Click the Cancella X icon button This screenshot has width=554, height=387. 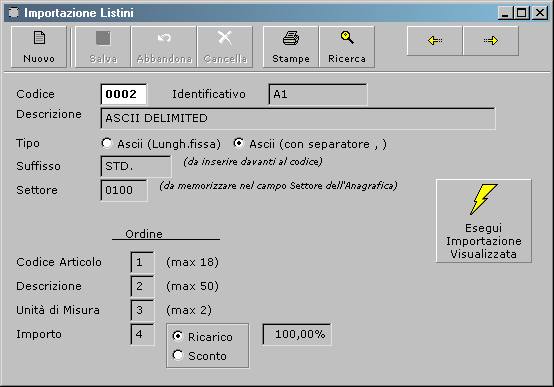coord(225,47)
